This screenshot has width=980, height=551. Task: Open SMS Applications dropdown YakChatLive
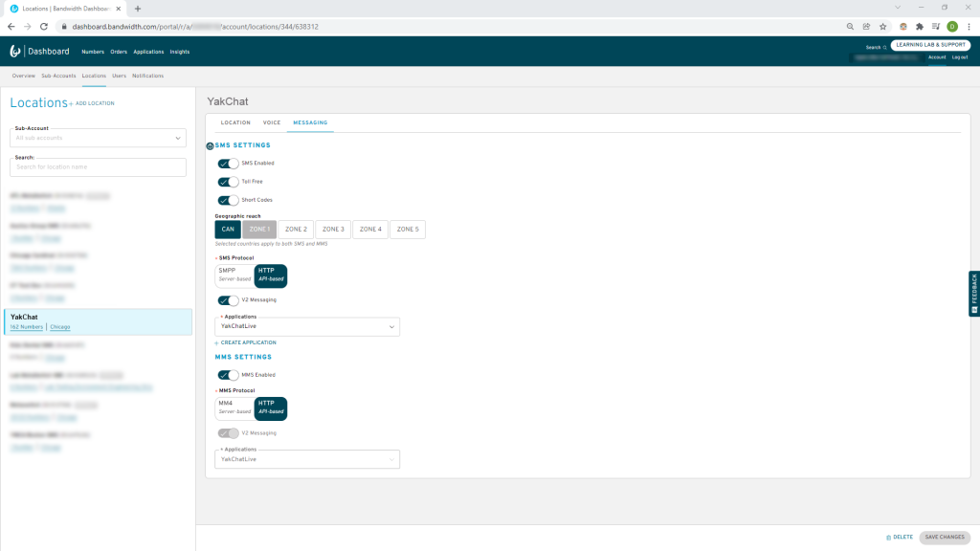tap(307, 327)
